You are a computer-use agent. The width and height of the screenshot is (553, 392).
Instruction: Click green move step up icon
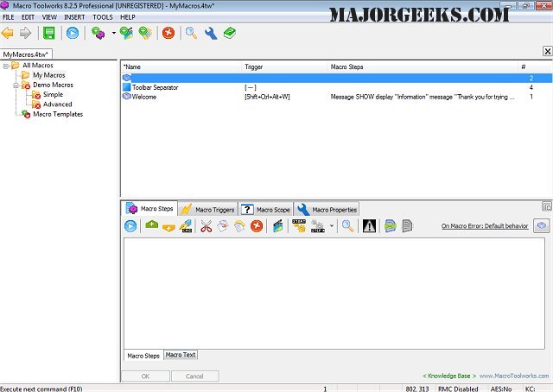click(152, 225)
